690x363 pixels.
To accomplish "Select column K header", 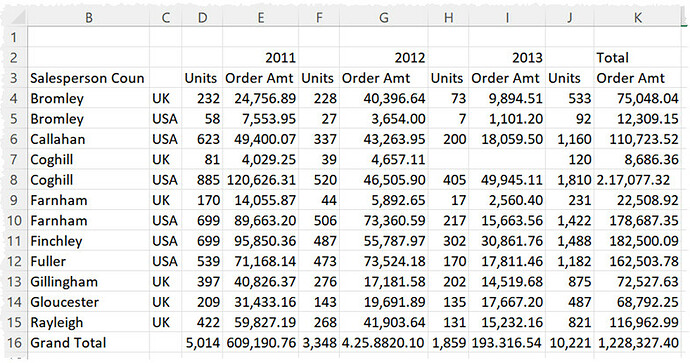I will point(638,18).
